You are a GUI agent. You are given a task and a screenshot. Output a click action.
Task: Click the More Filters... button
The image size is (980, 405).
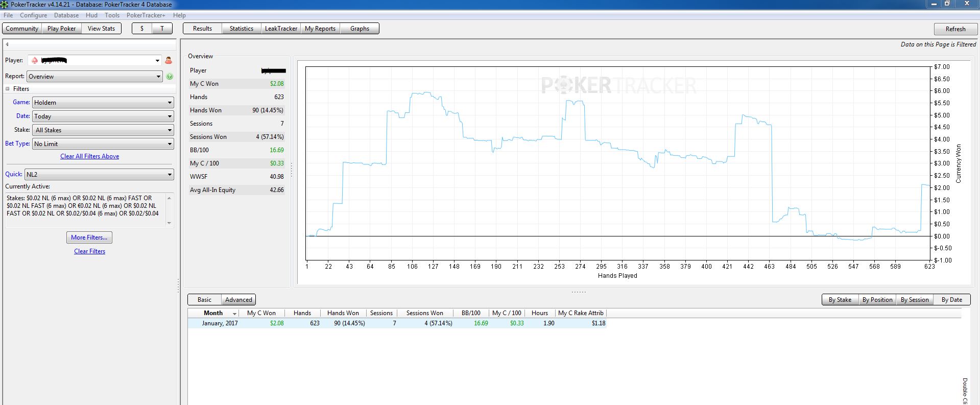[x=89, y=237]
